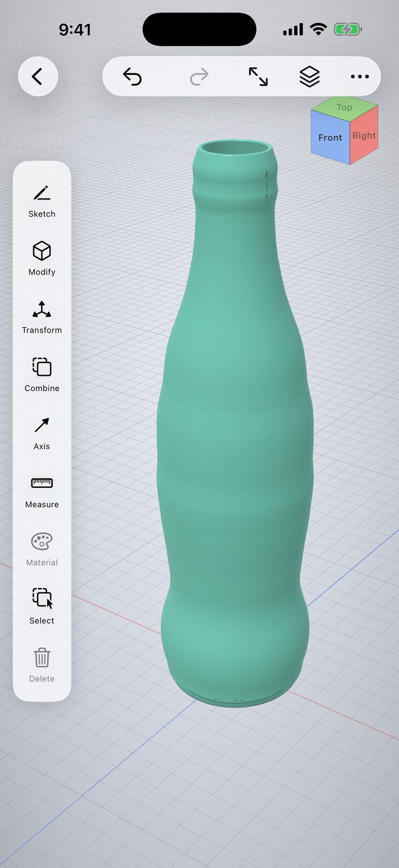Choose the Transform tool

tap(42, 317)
